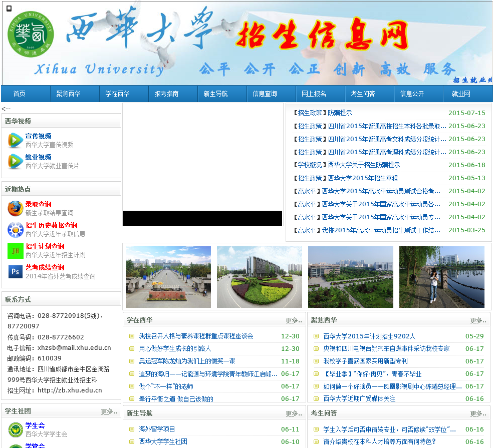This screenshot has width=493, height=448.
Task: View circular flower garden campus photo
Action: 260,277
